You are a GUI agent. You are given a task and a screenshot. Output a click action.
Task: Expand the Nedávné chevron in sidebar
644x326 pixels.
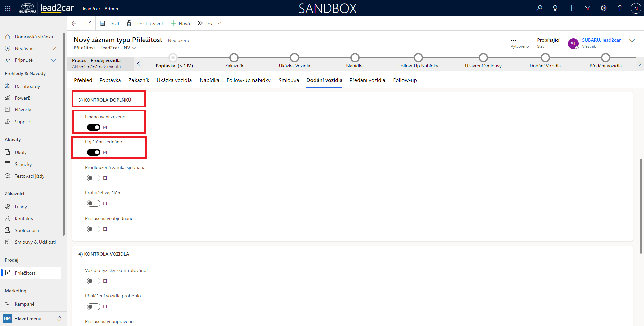point(53,49)
